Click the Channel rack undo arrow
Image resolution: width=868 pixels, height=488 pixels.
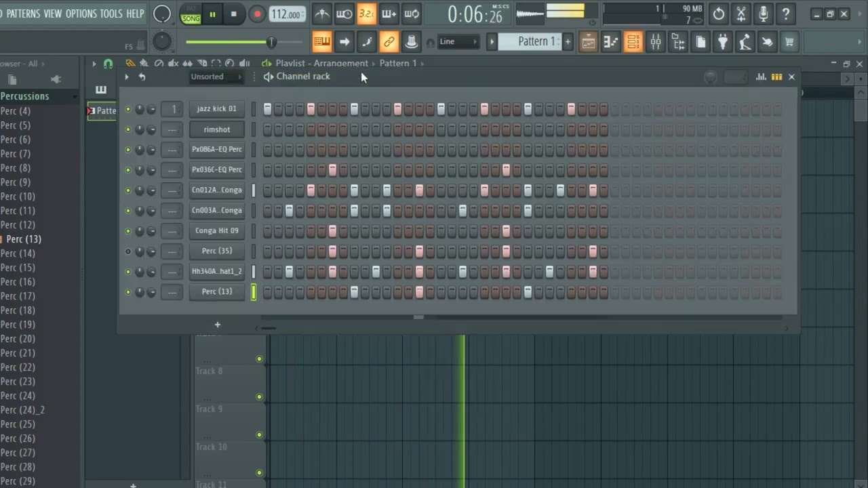pyautogui.click(x=142, y=77)
